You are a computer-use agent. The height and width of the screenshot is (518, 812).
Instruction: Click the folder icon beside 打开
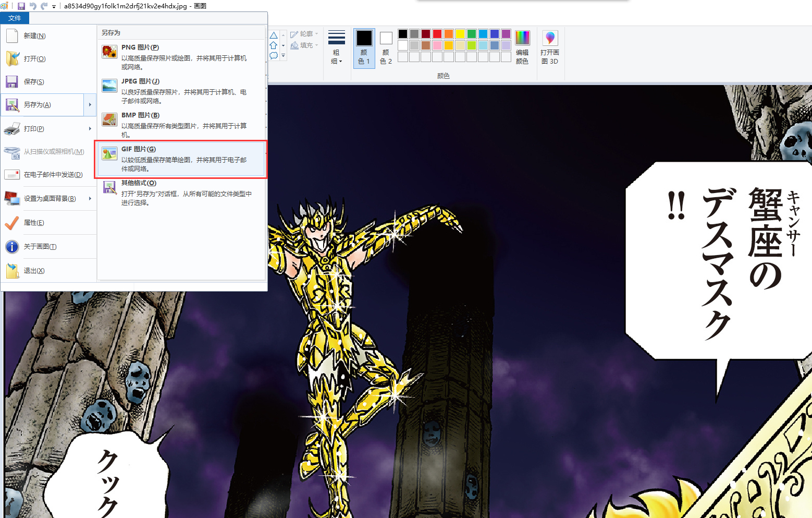click(x=12, y=59)
